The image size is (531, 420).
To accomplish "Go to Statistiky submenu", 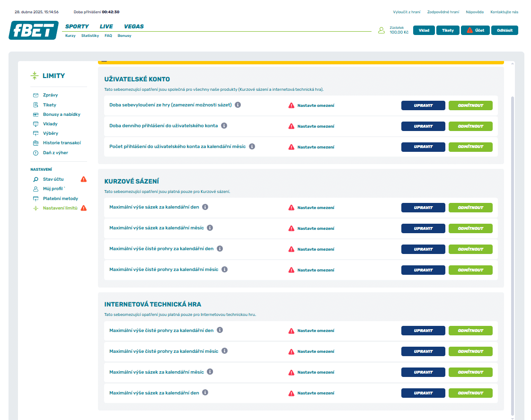I will tap(90, 35).
